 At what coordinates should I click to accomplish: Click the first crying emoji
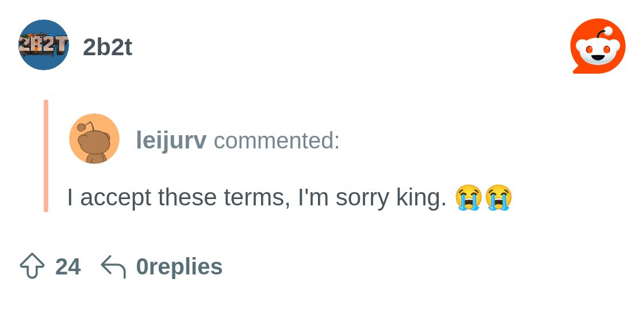[468, 197]
